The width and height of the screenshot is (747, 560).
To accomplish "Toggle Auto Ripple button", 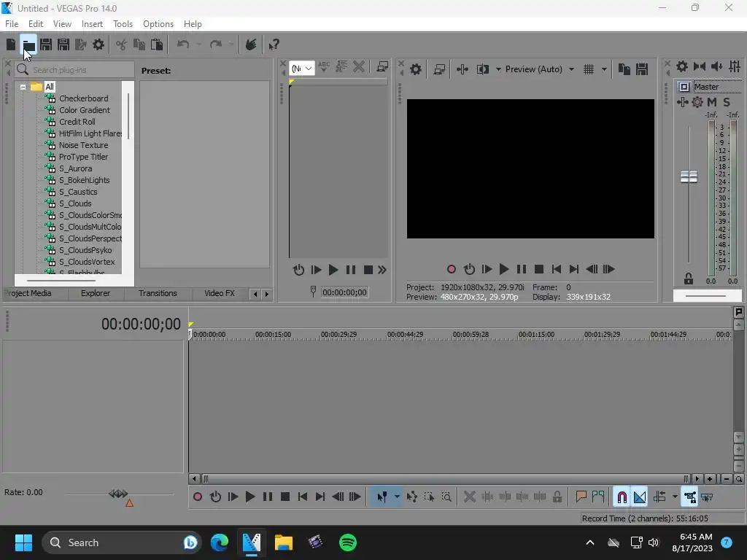I will coord(659,497).
